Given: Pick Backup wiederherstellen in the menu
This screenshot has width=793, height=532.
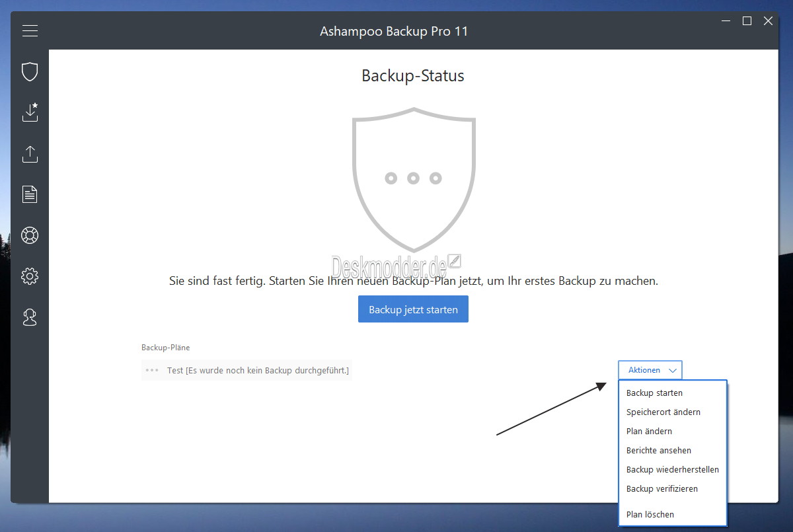Looking at the screenshot, I should (x=673, y=469).
